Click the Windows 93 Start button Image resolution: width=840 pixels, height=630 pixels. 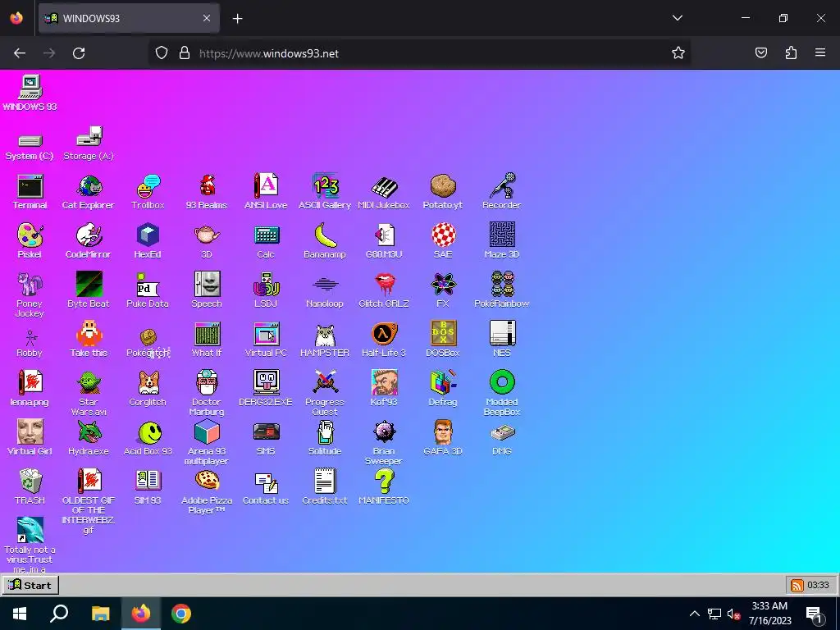pyautogui.click(x=30, y=585)
